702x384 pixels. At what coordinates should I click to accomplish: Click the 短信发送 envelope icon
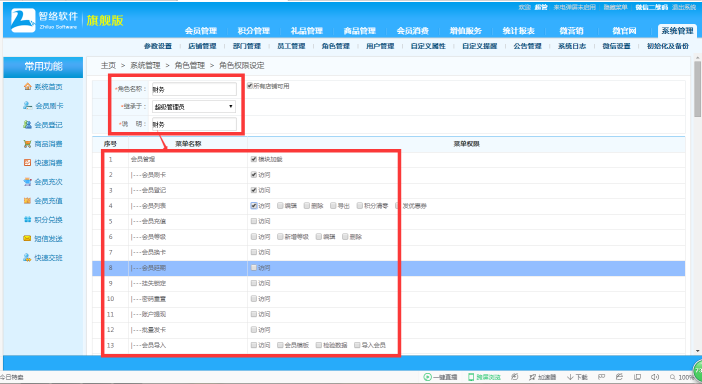point(28,239)
